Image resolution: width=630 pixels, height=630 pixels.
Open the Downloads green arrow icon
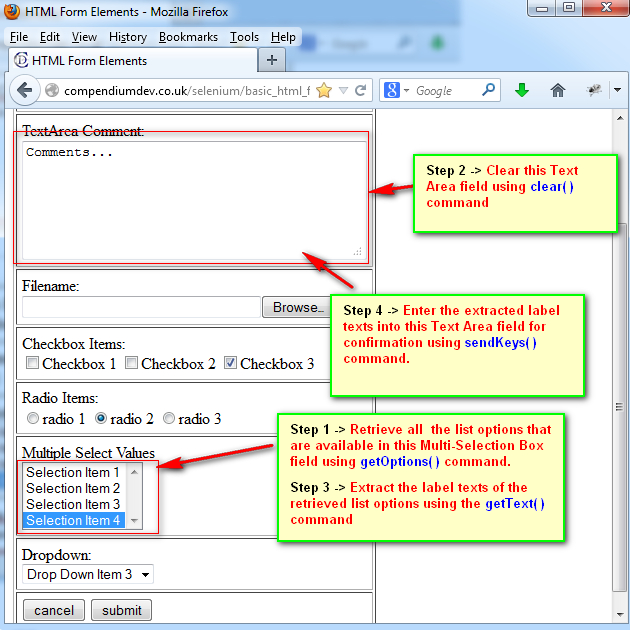click(522, 90)
